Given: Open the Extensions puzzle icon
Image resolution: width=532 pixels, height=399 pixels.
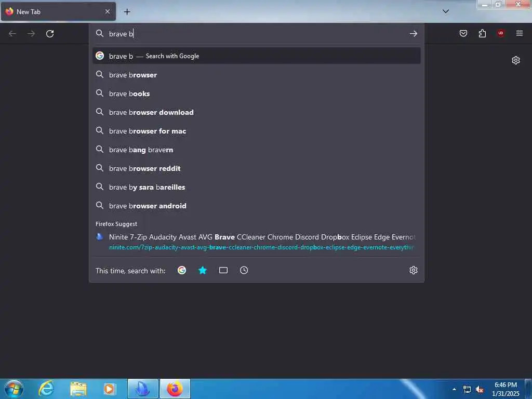Looking at the screenshot, I should coord(482,33).
